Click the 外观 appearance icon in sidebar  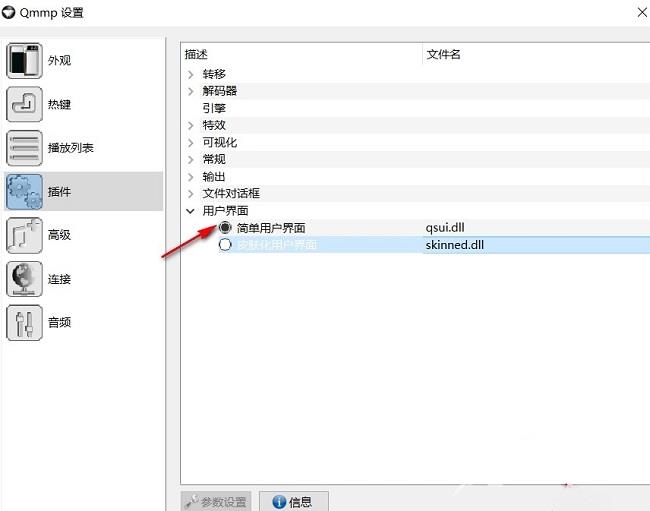coord(25,61)
